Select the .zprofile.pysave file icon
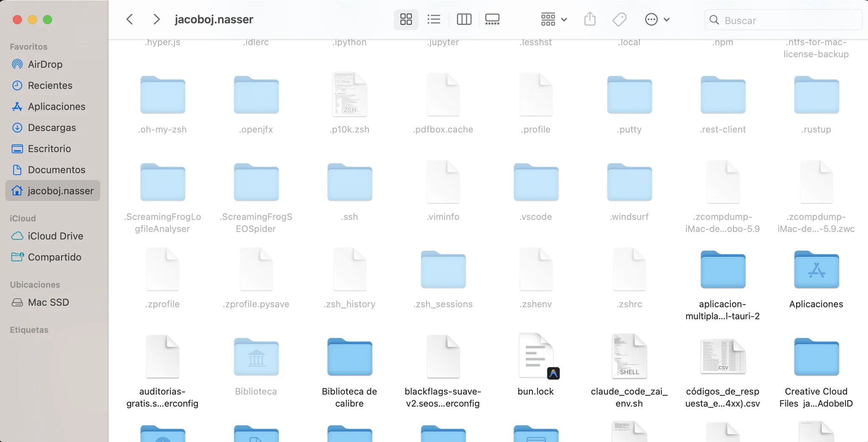Image resolution: width=868 pixels, height=442 pixels. [x=256, y=269]
